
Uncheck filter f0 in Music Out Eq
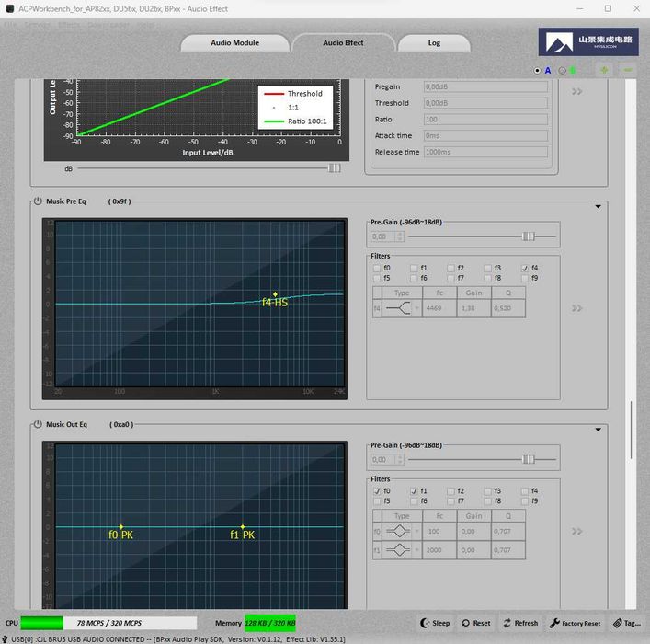[x=377, y=491]
